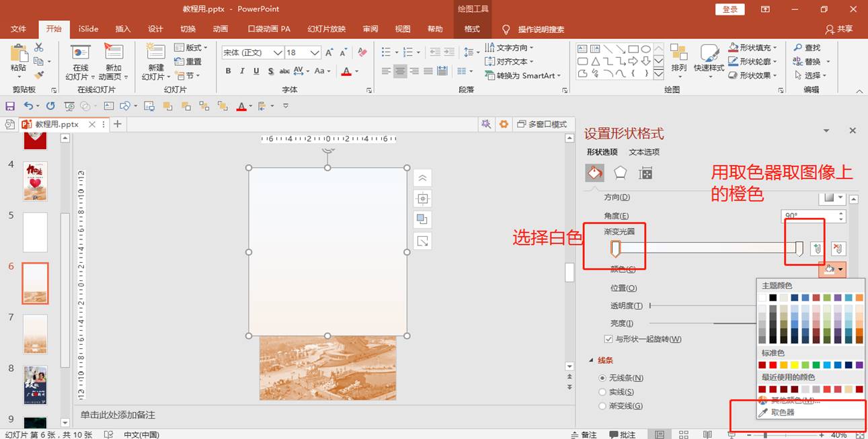Select the eyedropper 取色器 option
The image size is (868, 439).
pyautogui.click(x=782, y=412)
